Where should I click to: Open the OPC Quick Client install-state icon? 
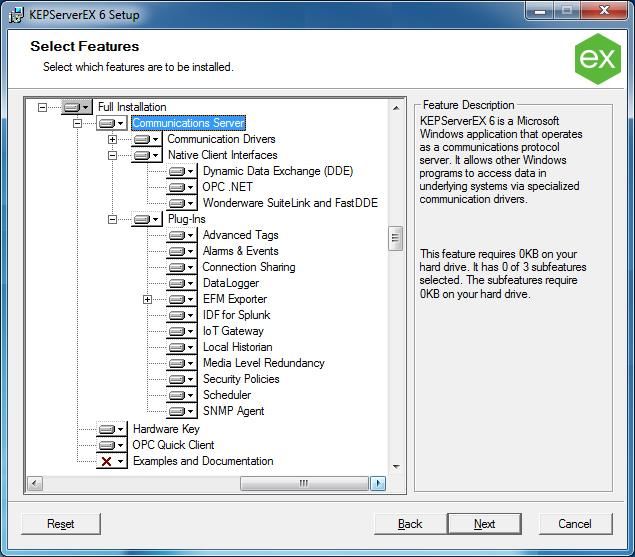tap(112, 445)
